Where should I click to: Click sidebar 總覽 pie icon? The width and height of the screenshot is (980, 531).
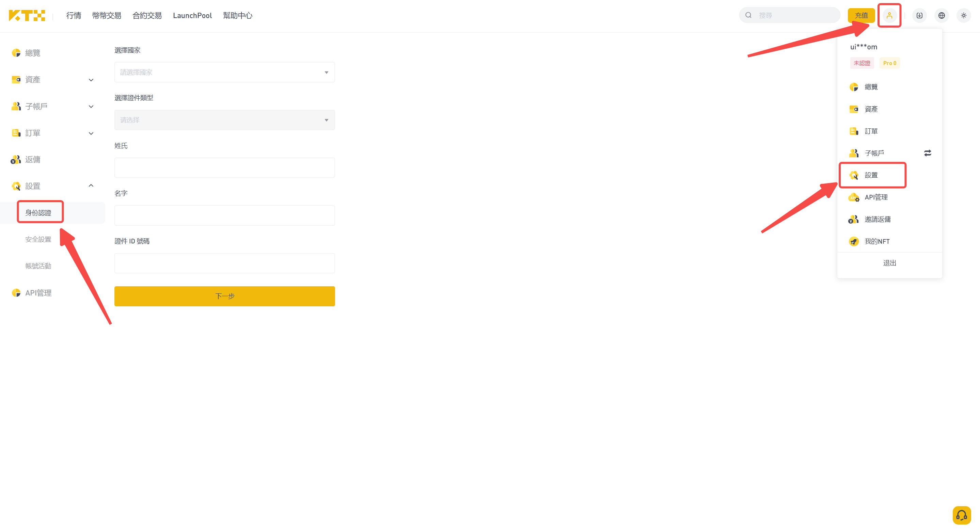pos(16,53)
